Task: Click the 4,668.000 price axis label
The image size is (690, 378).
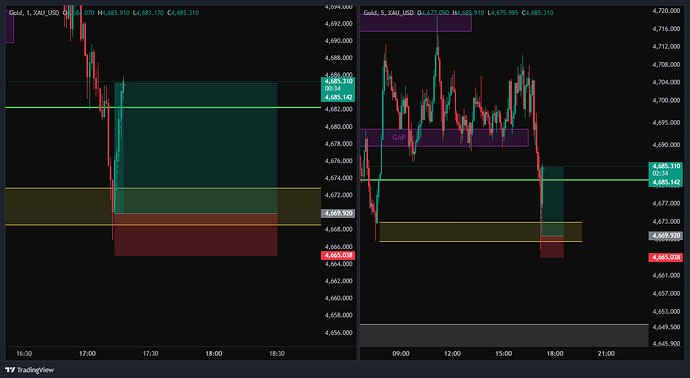Action: click(338, 229)
